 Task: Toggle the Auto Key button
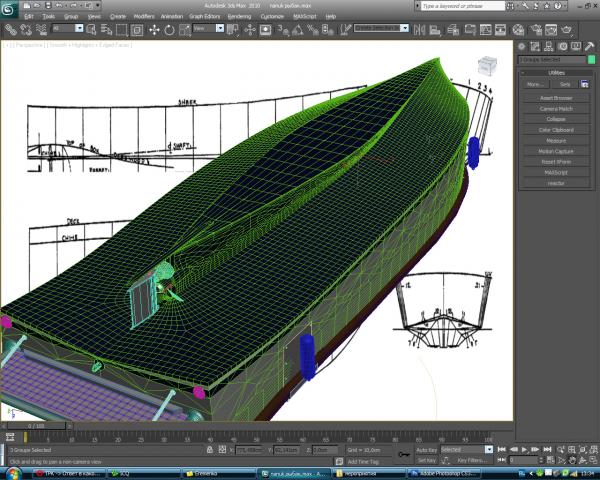click(x=426, y=450)
